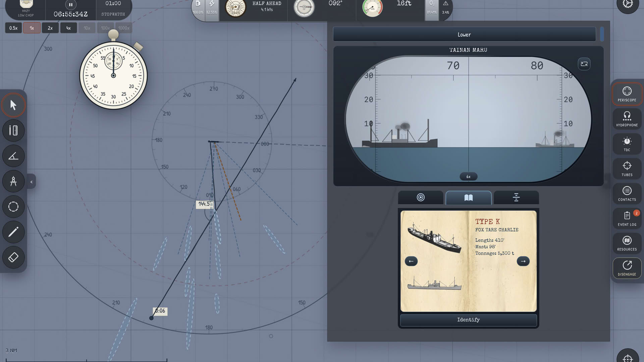Open the Contacts list
644x362 pixels.
click(x=627, y=194)
